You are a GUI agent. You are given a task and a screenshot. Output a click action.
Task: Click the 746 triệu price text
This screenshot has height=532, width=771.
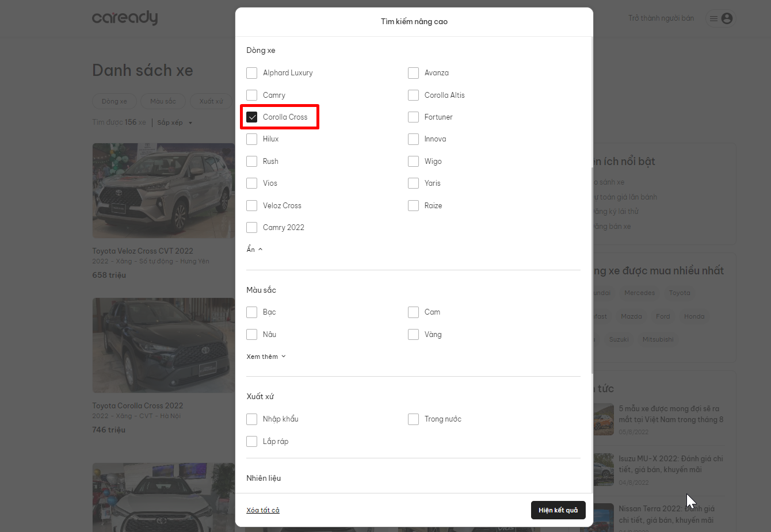point(109,430)
